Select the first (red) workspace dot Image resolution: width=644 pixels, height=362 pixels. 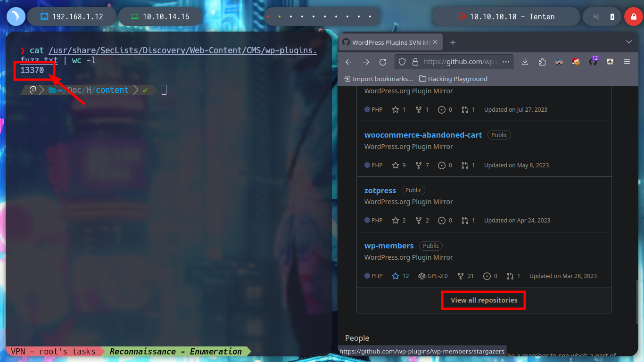coord(268,16)
